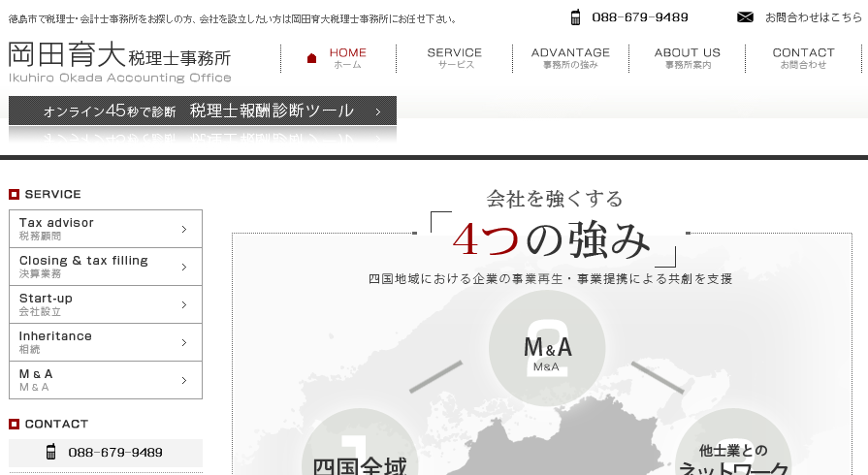Click the phone icon in sidebar CONTACT
This screenshot has width=868, height=475.
coord(51,452)
